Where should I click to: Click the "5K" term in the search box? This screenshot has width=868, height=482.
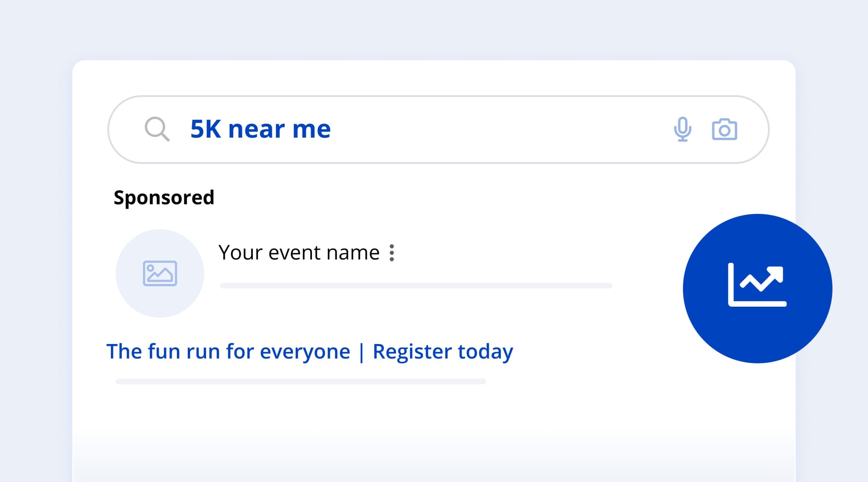205,129
